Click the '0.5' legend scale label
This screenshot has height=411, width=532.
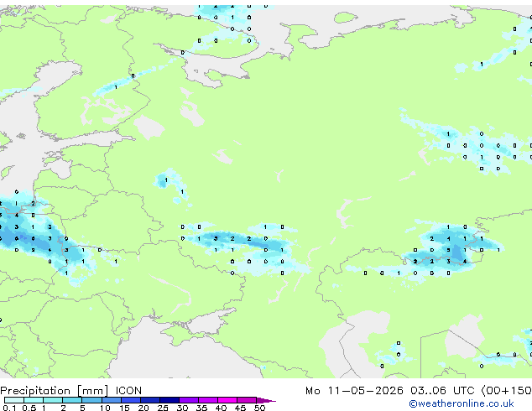pyautogui.click(x=29, y=408)
